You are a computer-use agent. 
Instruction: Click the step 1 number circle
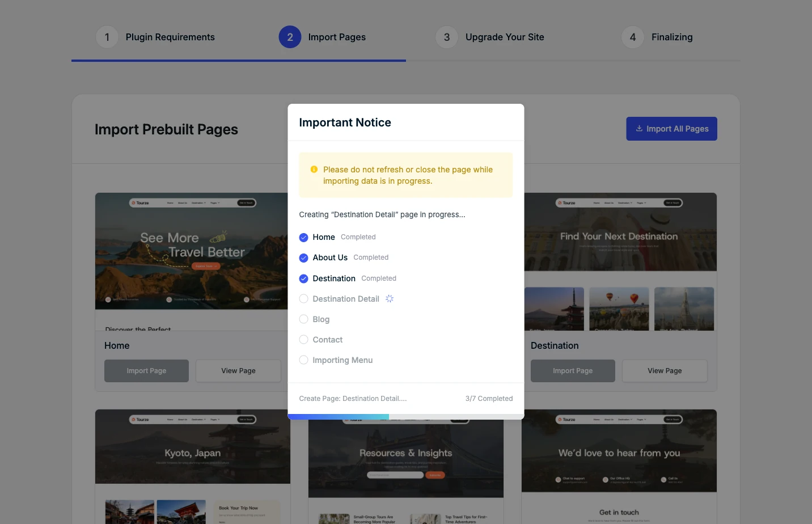(107, 37)
